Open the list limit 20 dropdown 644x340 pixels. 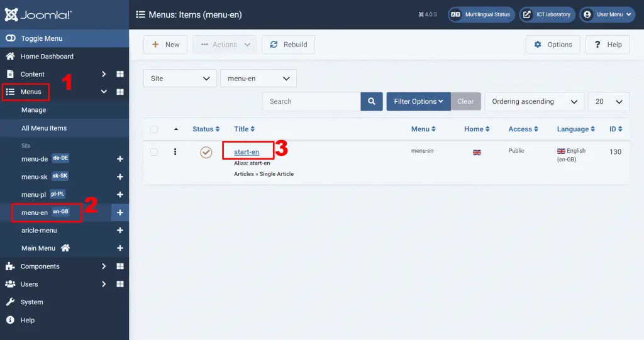tap(609, 101)
